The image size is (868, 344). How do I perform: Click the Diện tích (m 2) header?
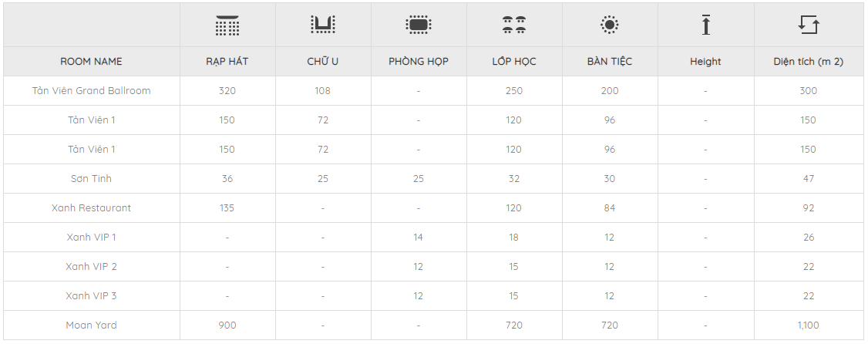click(809, 62)
